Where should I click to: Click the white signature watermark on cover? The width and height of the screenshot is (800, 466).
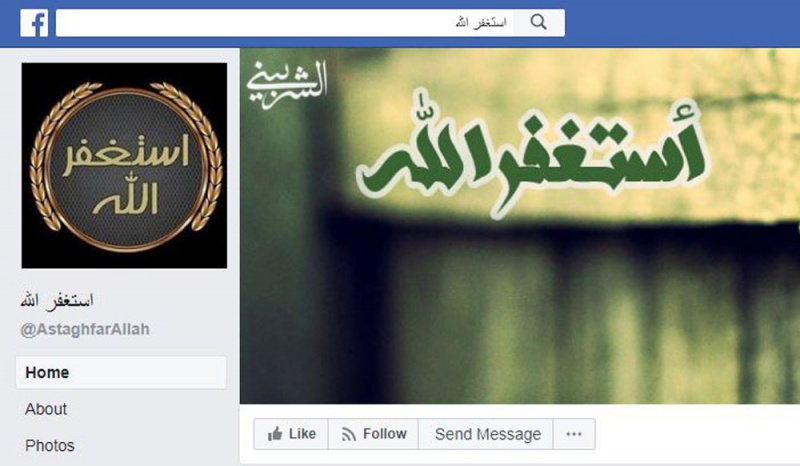[287, 84]
